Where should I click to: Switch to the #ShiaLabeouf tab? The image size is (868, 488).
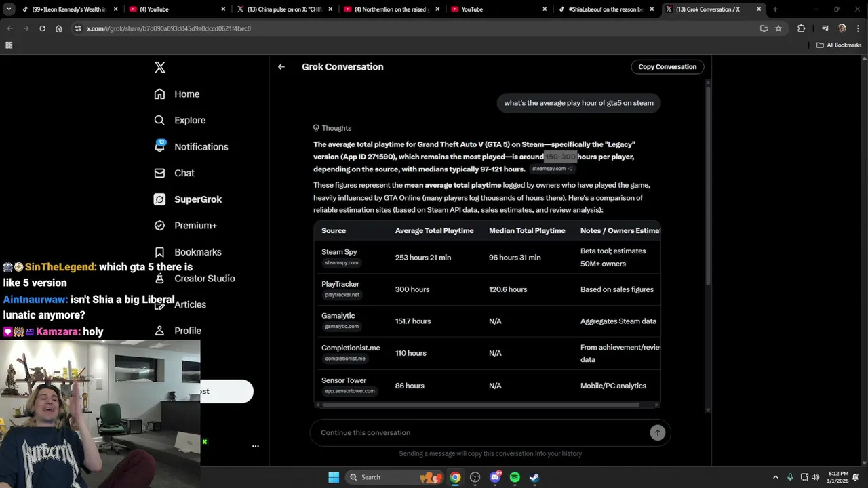click(x=607, y=9)
